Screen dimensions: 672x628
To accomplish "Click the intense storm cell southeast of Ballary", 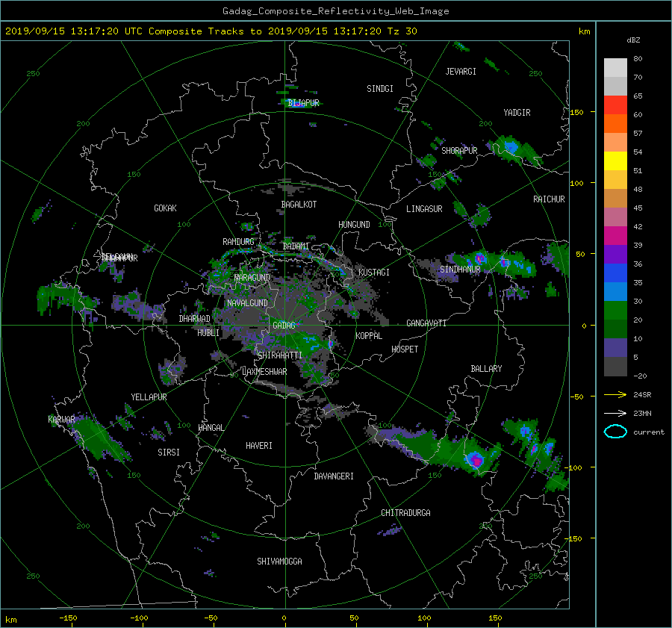I will (476, 460).
